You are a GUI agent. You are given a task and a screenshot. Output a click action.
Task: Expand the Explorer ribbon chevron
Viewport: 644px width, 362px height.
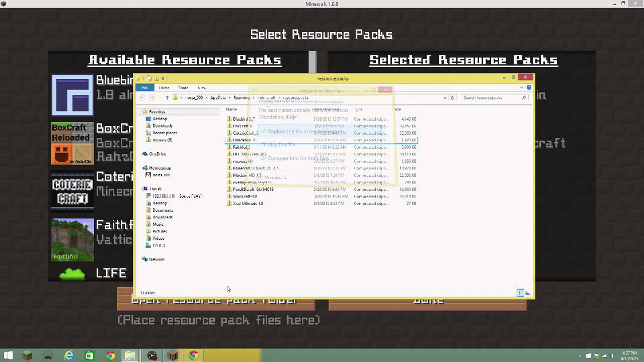click(x=522, y=87)
